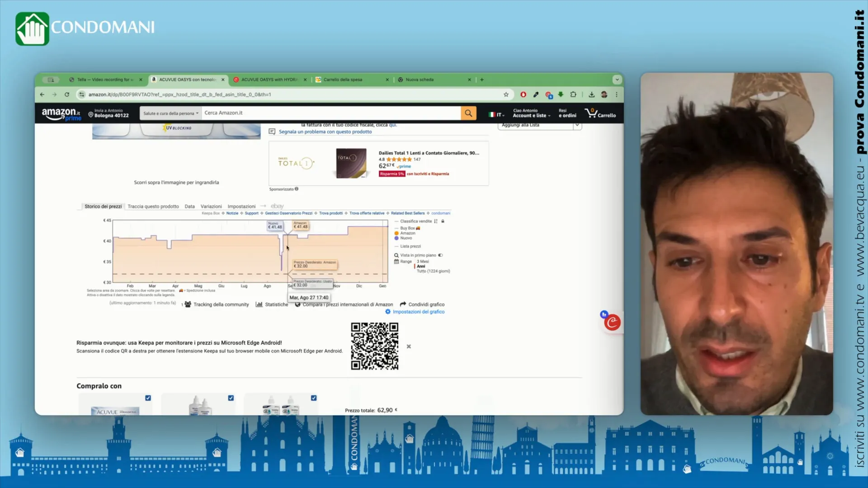
Task: Select the Storico dei prezzi tab
Action: pos(103,206)
